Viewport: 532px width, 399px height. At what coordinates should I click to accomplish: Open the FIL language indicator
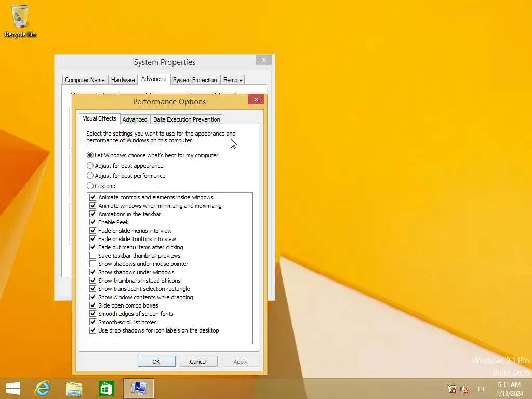(x=482, y=389)
